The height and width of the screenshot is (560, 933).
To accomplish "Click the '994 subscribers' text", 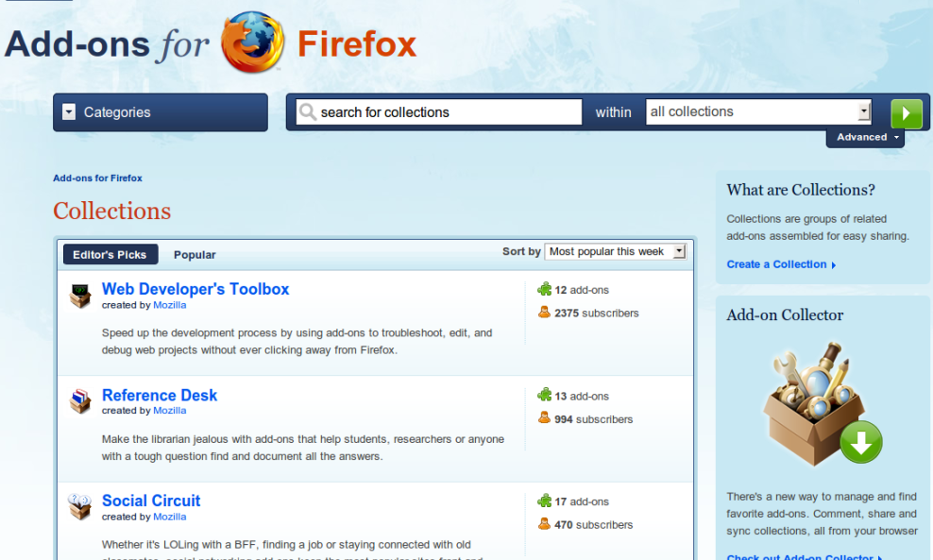I will 594,419.
